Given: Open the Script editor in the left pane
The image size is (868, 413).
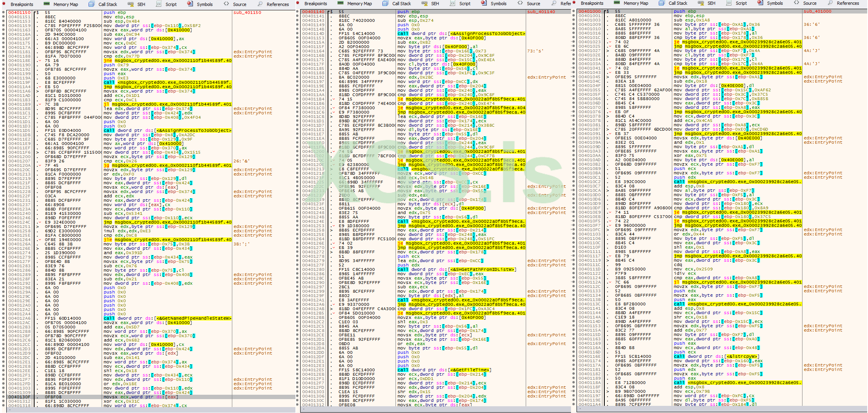Looking at the screenshot, I should pos(171,4).
